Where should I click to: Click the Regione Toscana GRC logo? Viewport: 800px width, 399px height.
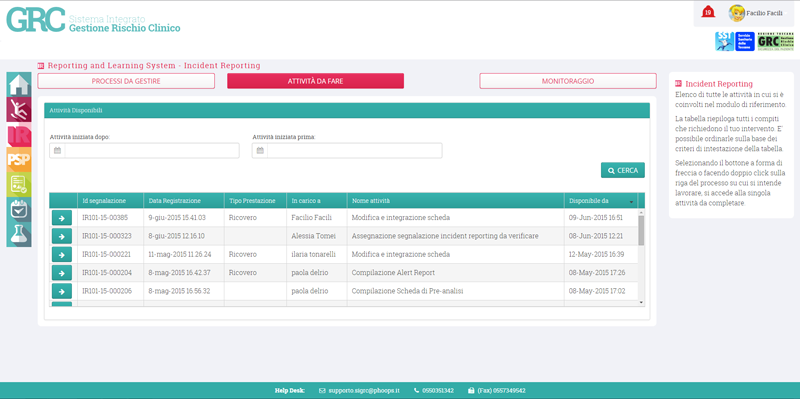click(776, 41)
